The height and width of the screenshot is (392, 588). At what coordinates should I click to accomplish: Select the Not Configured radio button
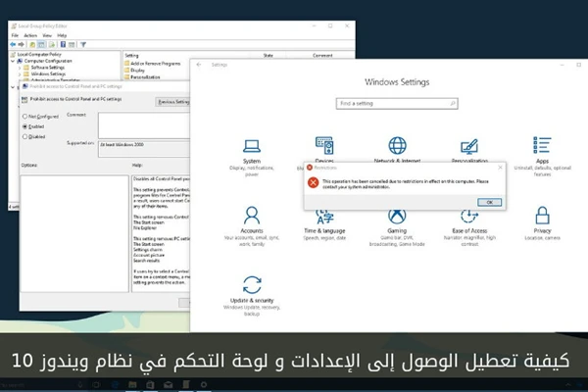(x=25, y=117)
